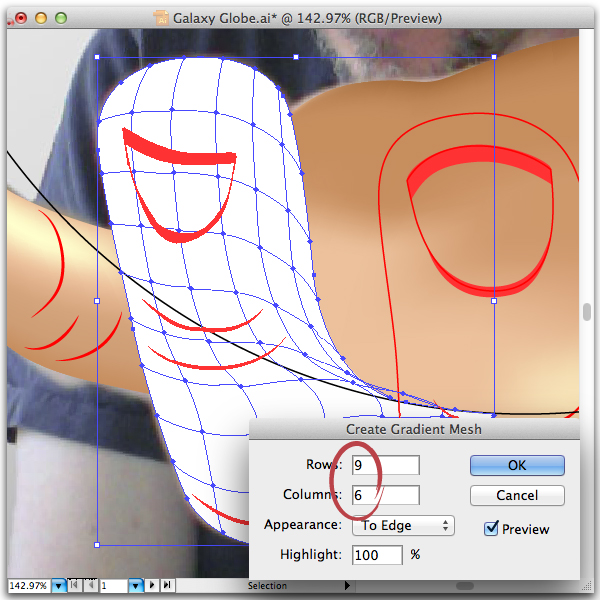Click OK in Create Gradient Mesh dialog
The image size is (600, 600).
pos(517,465)
